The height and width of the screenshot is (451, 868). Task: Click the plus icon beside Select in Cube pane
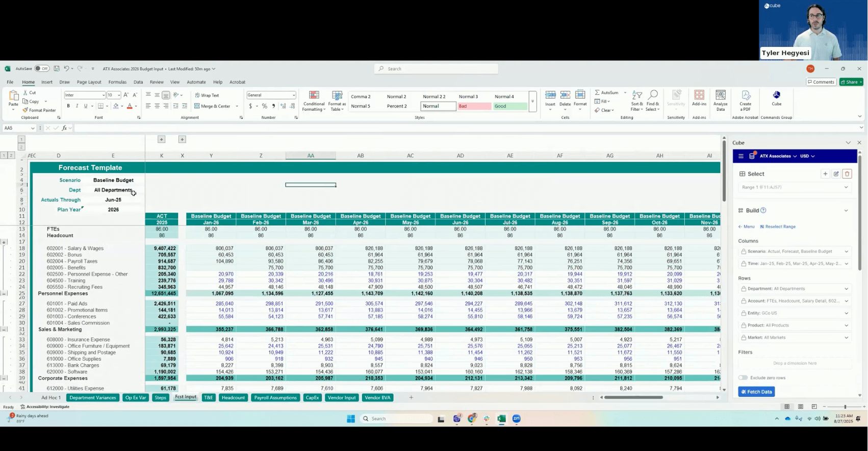[825, 174]
